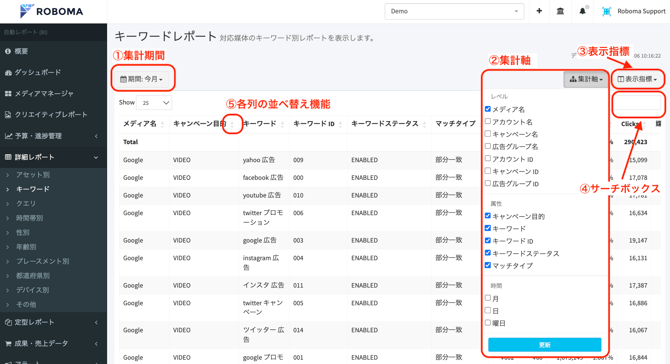Check アカウント名 checkbox
Screen dimensions: 670x364
tap(488, 121)
